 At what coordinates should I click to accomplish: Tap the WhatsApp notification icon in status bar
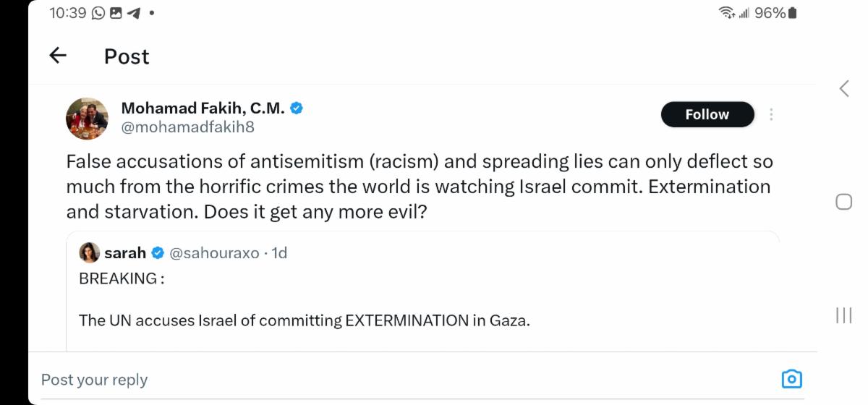point(98,13)
